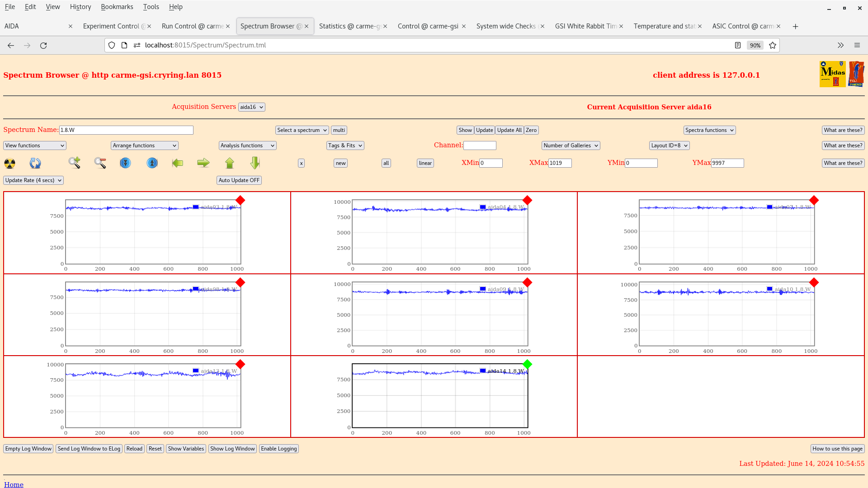The width and height of the screenshot is (868, 488).
Task: Click the green left arrow icon
Action: [178, 163]
